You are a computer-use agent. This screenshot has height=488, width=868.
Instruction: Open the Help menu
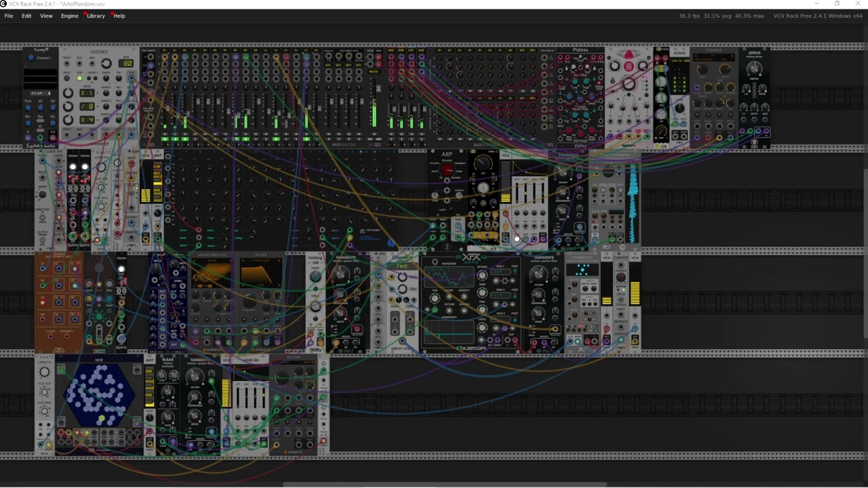click(119, 16)
